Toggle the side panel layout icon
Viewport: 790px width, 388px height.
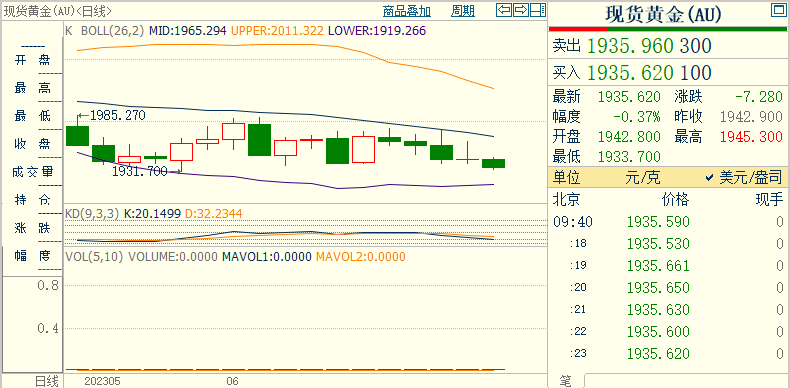(x=538, y=10)
